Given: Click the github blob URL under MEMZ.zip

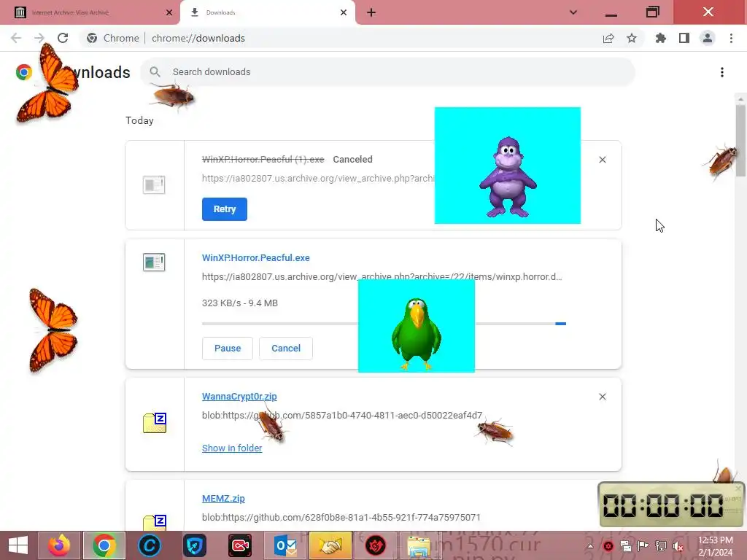Looking at the screenshot, I should click(341, 517).
